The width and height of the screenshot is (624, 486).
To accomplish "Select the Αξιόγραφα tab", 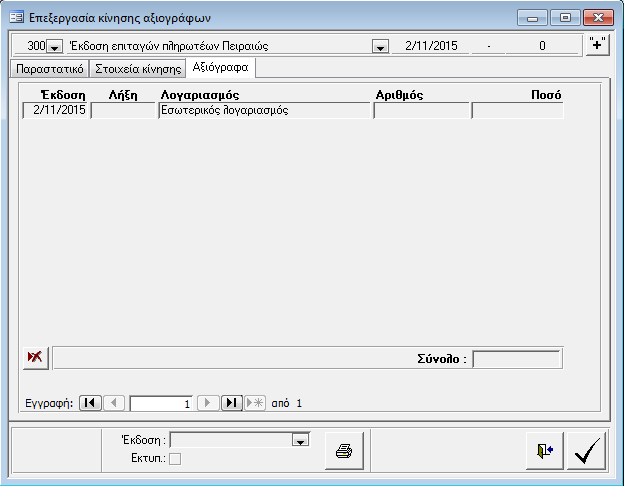I will [x=222, y=68].
